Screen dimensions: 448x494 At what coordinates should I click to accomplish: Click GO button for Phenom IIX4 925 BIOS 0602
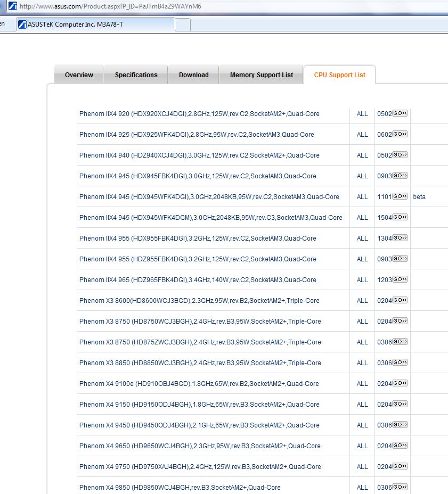(400, 134)
